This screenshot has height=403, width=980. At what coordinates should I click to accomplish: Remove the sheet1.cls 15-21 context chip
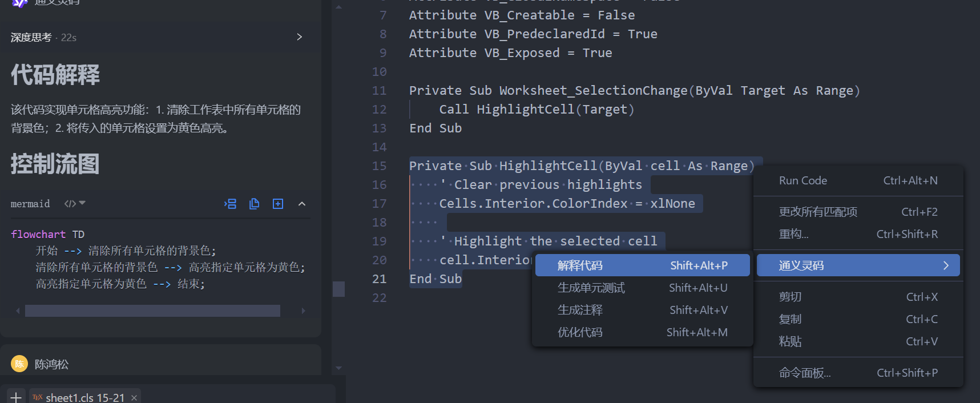click(x=134, y=397)
